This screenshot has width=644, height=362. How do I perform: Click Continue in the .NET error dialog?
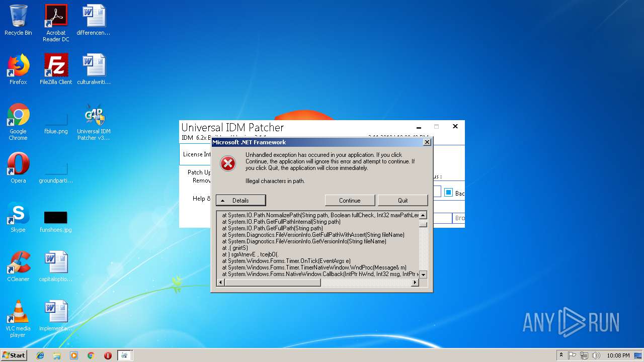click(x=350, y=200)
